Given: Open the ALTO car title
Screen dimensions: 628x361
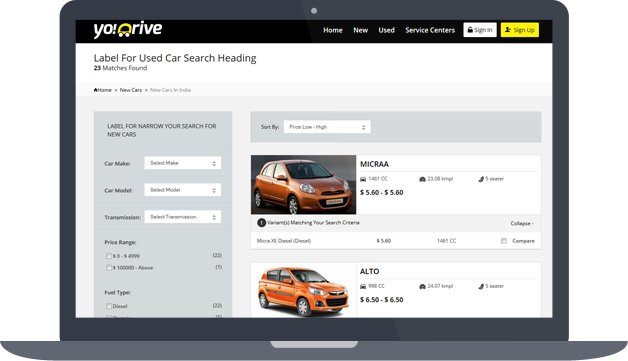Looking at the screenshot, I should click(x=369, y=272).
